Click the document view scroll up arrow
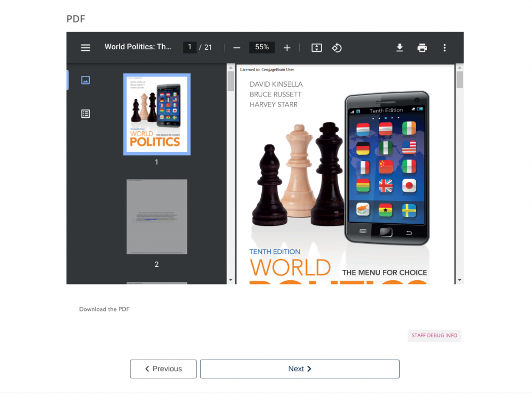532x395 pixels. (460, 68)
